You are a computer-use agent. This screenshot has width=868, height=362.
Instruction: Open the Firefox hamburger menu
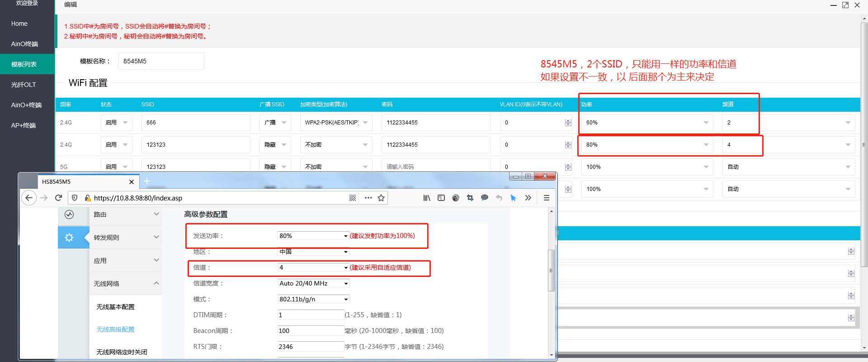coord(546,198)
